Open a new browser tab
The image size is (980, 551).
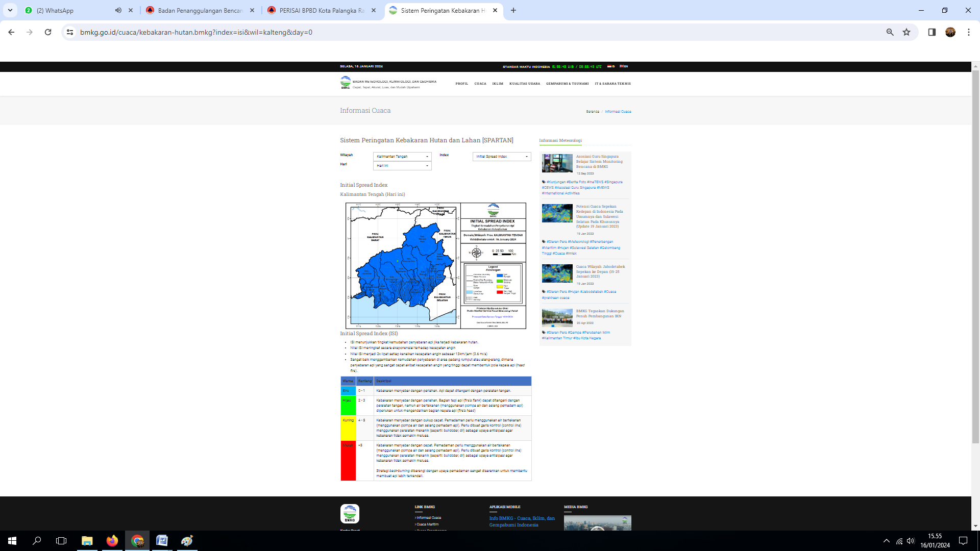click(513, 10)
